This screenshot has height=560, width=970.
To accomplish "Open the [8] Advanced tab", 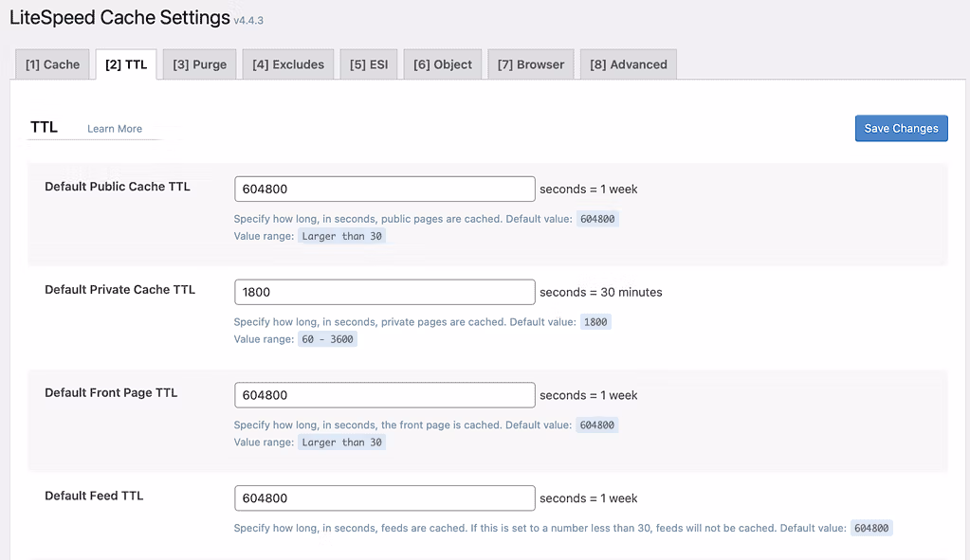I will [629, 64].
